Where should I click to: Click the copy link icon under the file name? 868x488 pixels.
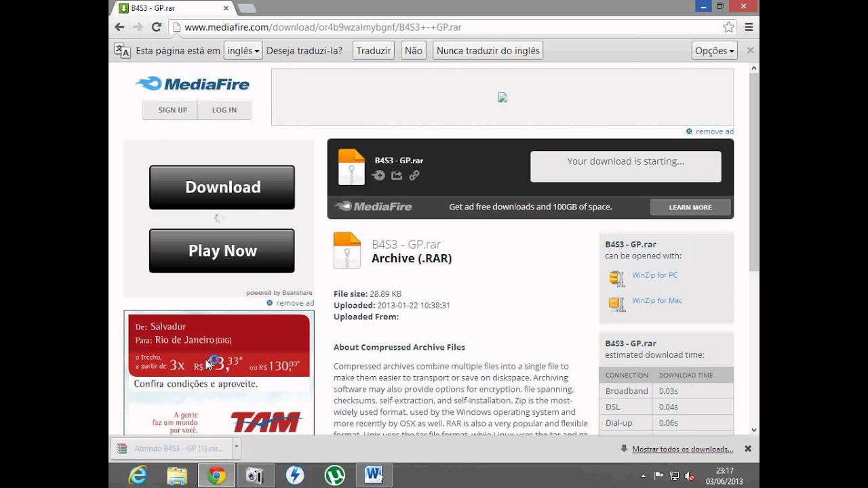click(x=414, y=176)
